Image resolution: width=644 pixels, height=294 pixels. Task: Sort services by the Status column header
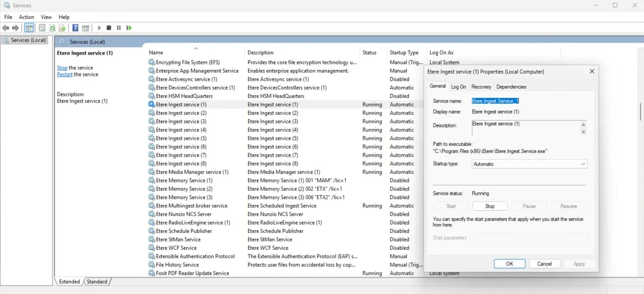pos(369,53)
